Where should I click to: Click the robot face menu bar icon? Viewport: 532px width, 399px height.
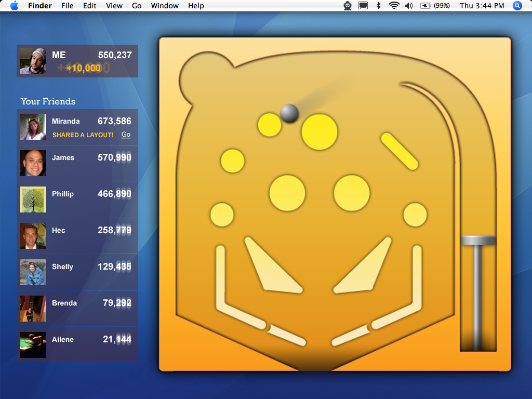click(x=348, y=6)
